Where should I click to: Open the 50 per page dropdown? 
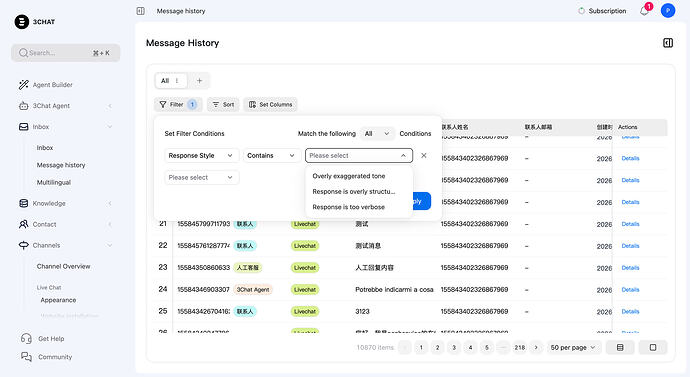click(573, 348)
